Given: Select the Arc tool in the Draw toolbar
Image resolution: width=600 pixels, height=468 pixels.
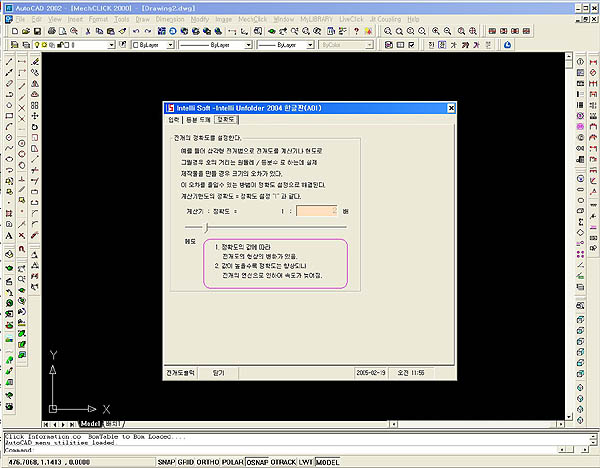Looking at the screenshot, I should coord(9,126).
